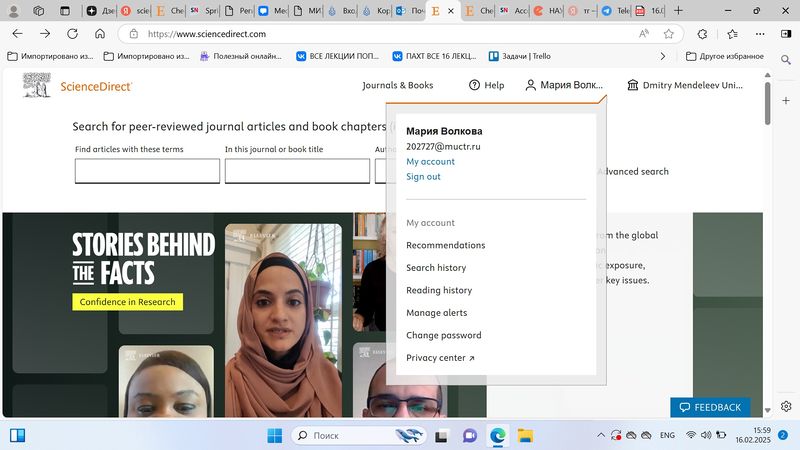Screen dimensions: 800x450
Task: Click the Windows Start button
Action: pos(274,436)
